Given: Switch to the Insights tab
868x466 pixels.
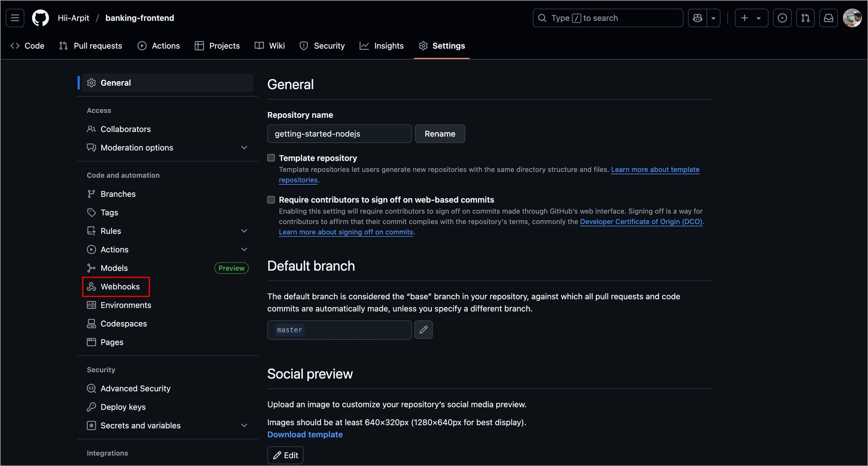Looking at the screenshot, I should pos(382,46).
